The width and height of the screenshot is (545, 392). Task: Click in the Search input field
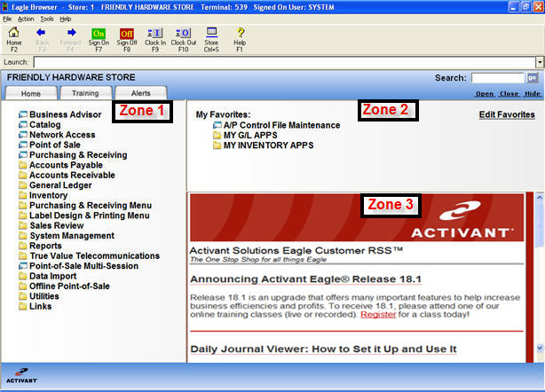497,78
